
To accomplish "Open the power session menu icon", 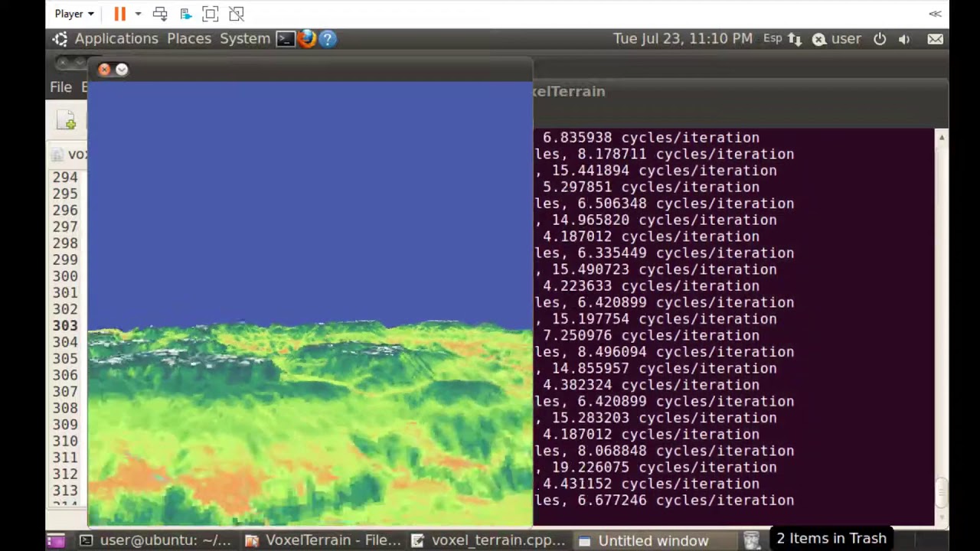I will [880, 39].
